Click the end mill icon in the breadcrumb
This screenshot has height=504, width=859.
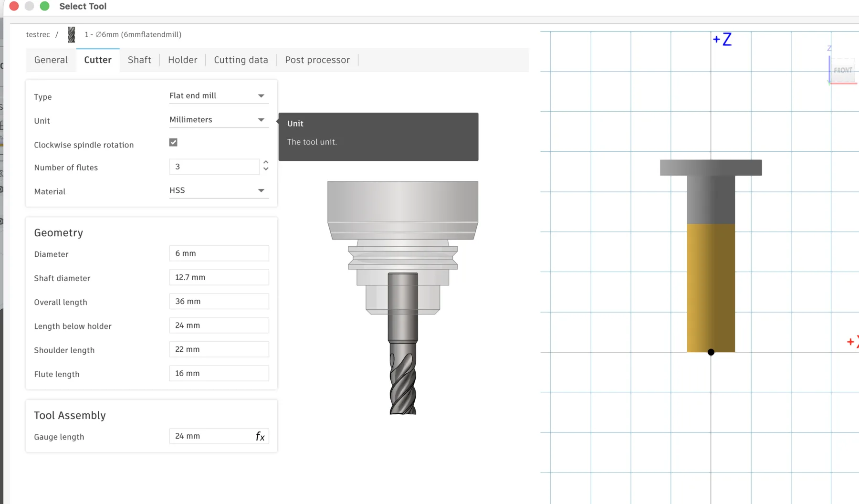click(x=71, y=34)
